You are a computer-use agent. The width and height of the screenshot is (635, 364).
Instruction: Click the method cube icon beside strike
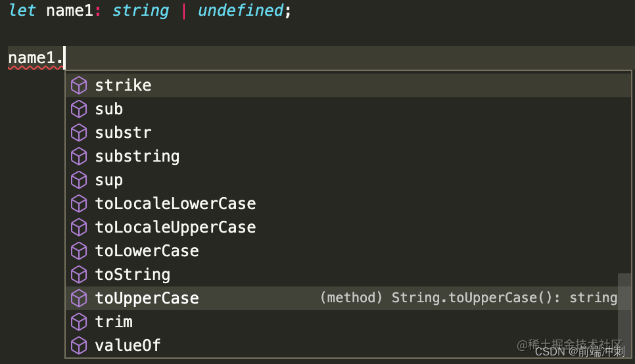pyautogui.click(x=79, y=85)
